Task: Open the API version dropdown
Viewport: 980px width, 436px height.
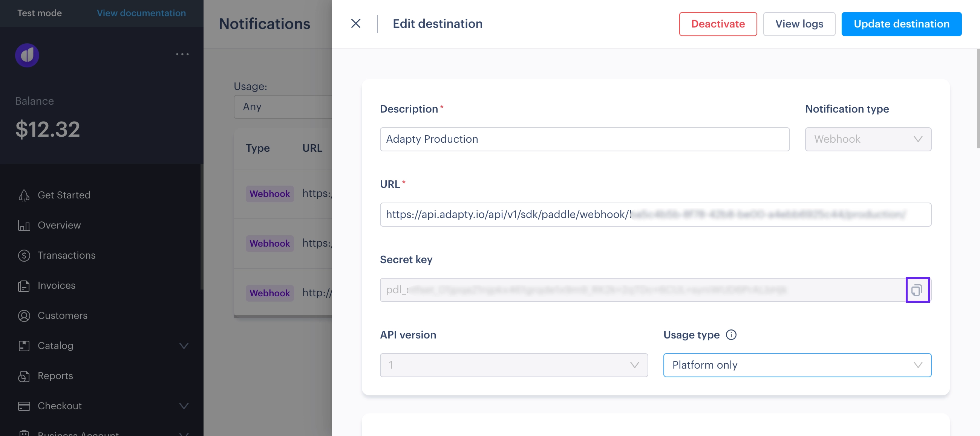Action: click(x=514, y=365)
